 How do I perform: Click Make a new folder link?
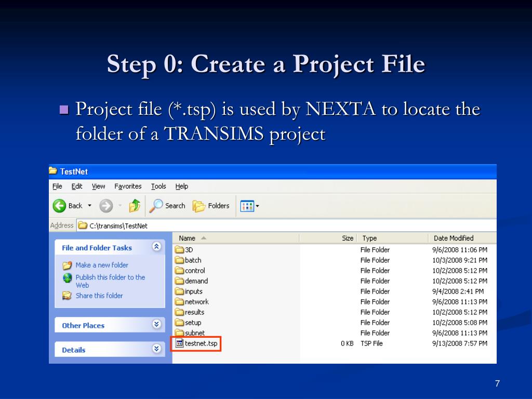pyautogui.click(x=102, y=265)
